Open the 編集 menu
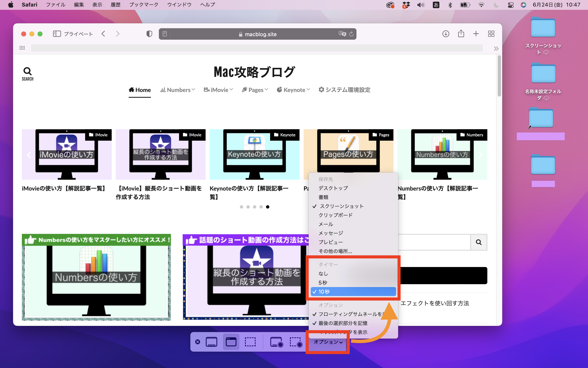The image size is (588, 368). [x=79, y=5]
